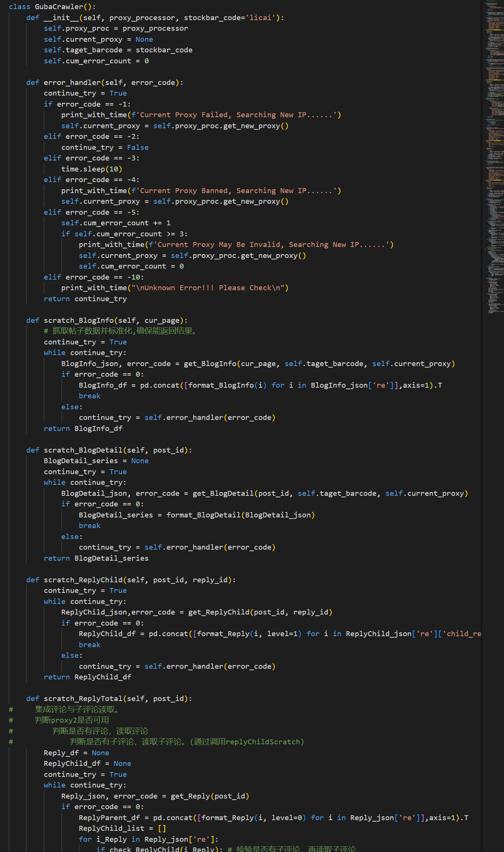The height and width of the screenshot is (852, 504).
Task: Click the self.cum_error_count += 1 line
Action: [x=116, y=223]
